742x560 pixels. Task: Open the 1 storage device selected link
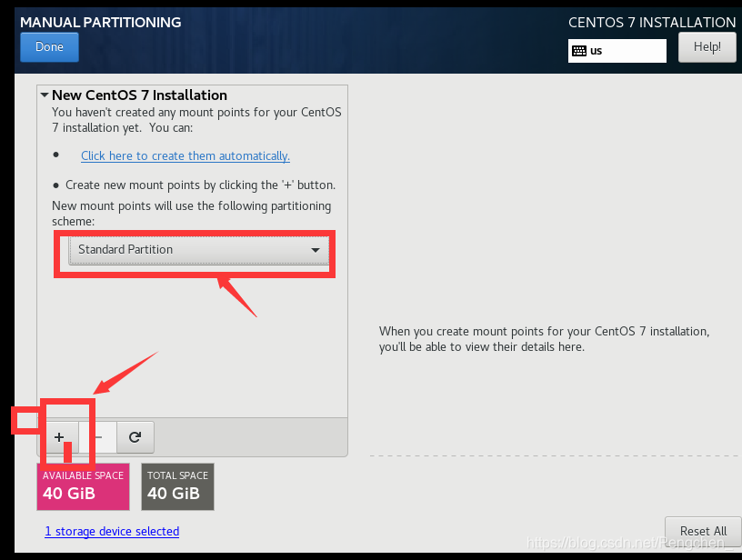pos(112,531)
